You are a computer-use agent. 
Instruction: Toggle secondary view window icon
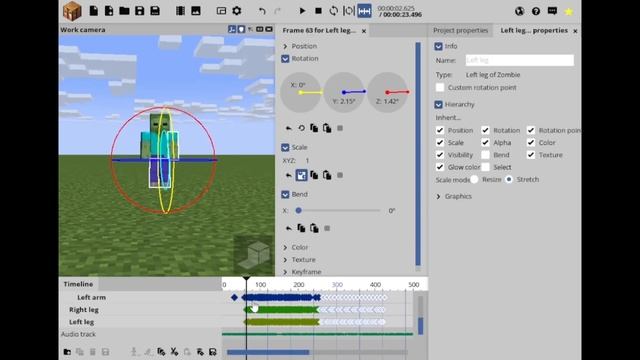pos(221,11)
